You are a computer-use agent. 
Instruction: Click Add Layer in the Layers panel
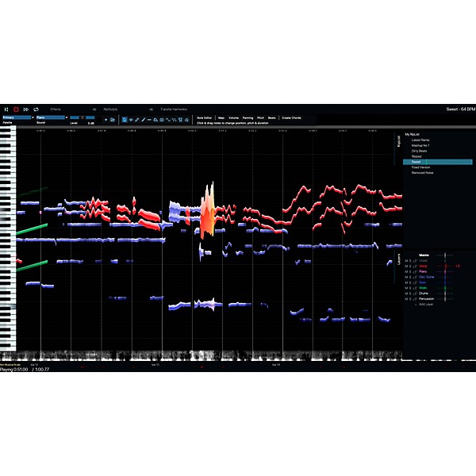click(x=426, y=304)
